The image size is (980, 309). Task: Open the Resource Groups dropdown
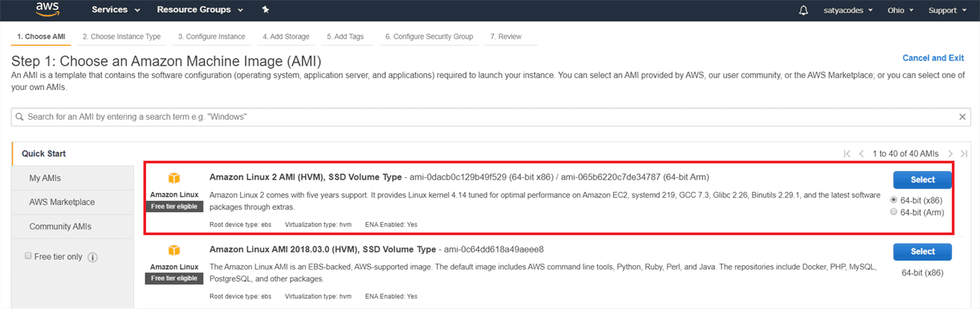coord(199,10)
